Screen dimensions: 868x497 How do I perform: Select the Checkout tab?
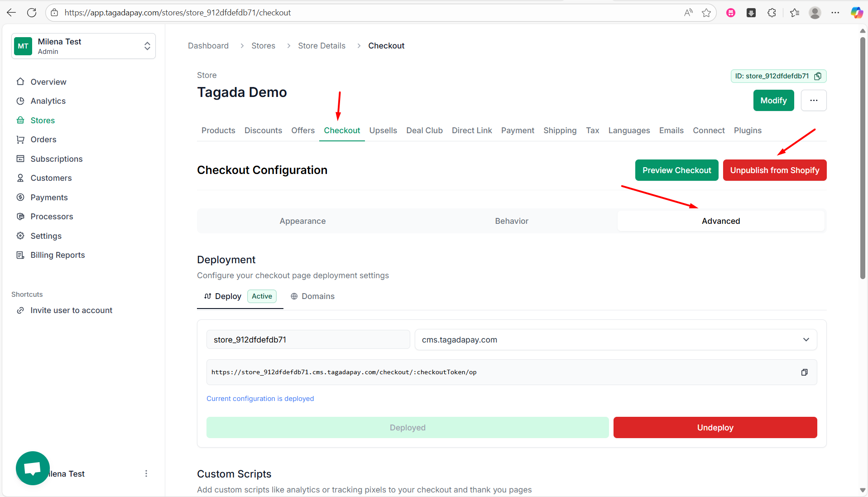click(342, 130)
